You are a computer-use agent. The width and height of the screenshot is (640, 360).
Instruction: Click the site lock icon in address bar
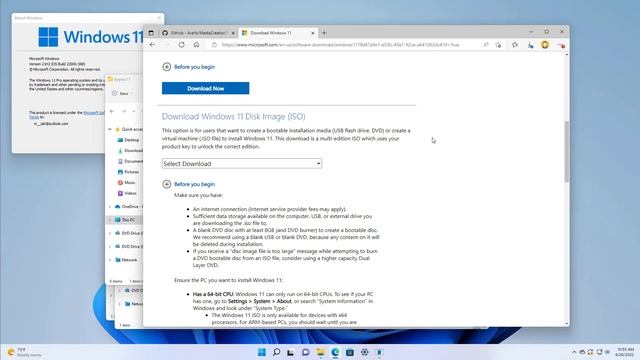click(214, 45)
